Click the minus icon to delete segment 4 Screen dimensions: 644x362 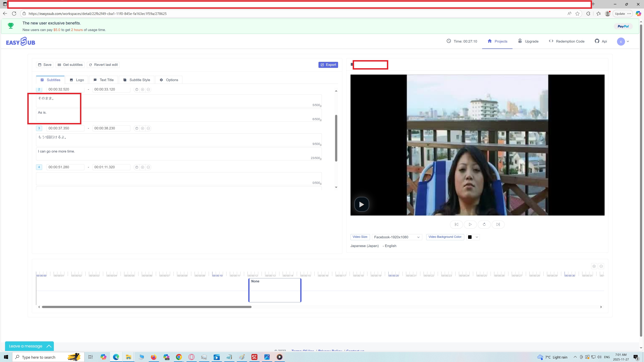pos(148,167)
